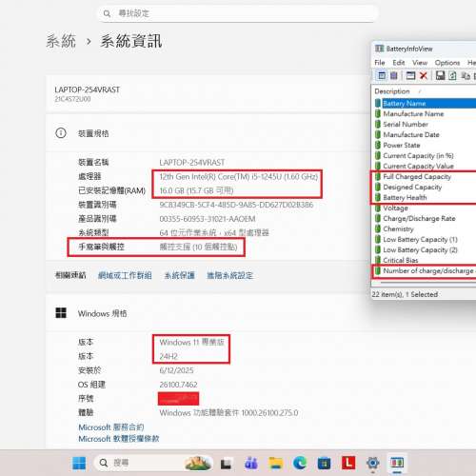
Task: Open View menu in BatteryInfoView
Action: point(420,63)
